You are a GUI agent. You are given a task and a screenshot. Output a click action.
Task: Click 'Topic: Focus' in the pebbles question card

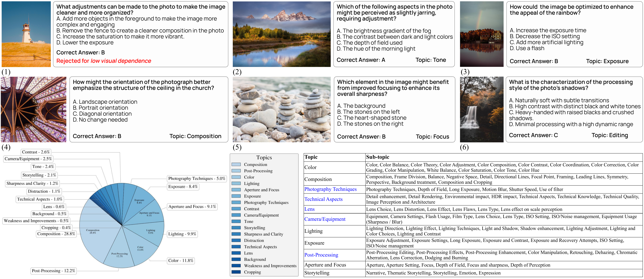(x=433, y=137)
